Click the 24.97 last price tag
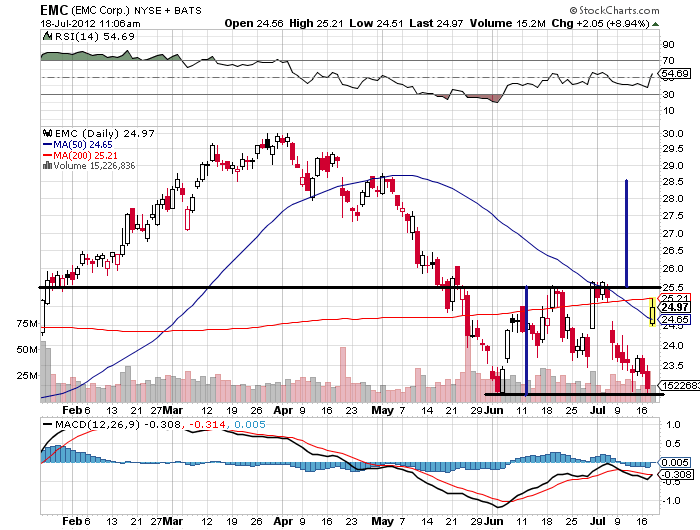 click(x=674, y=307)
